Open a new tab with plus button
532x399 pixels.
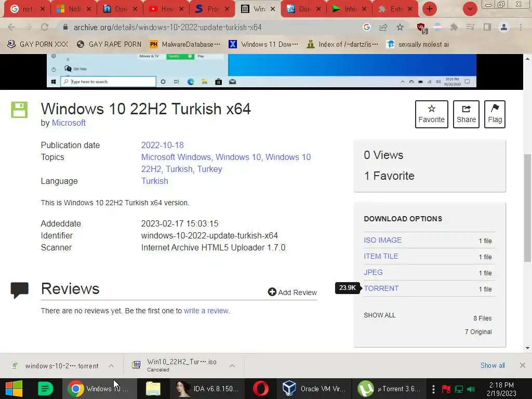[x=430, y=9]
